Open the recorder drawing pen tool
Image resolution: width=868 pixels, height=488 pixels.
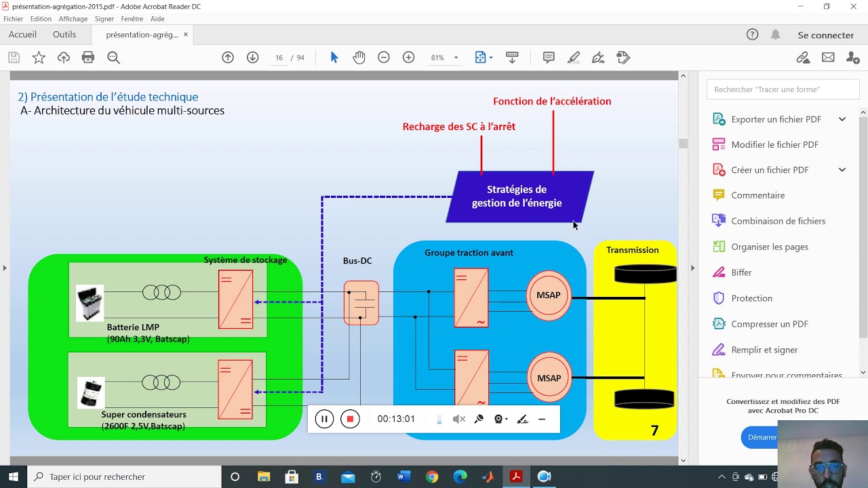522,419
